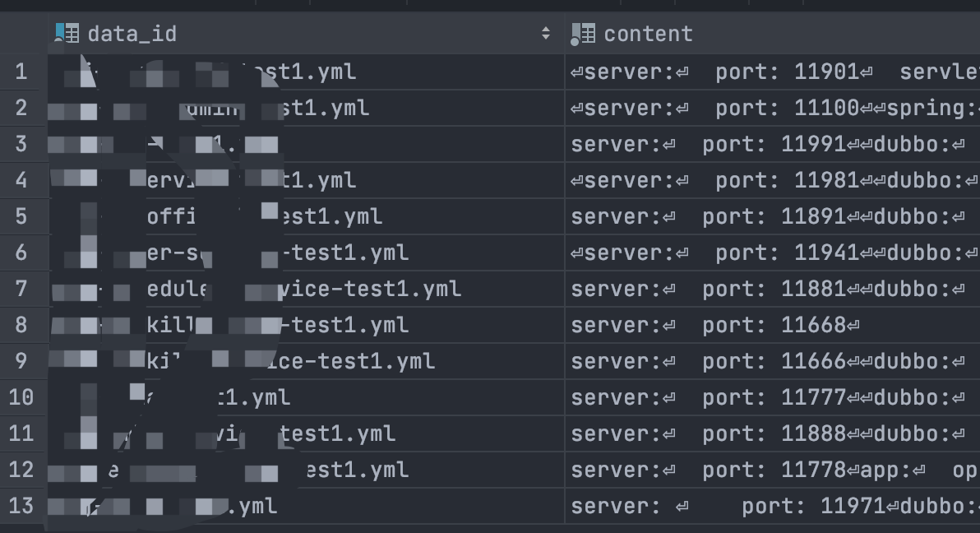The image size is (980, 533).
Task: Select content cell with port 11971
Action: click(771, 505)
